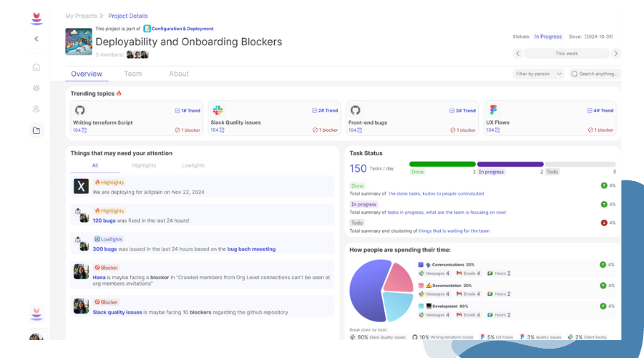
Task: Go to next week with right chevron
Action: pyautogui.click(x=615, y=53)
